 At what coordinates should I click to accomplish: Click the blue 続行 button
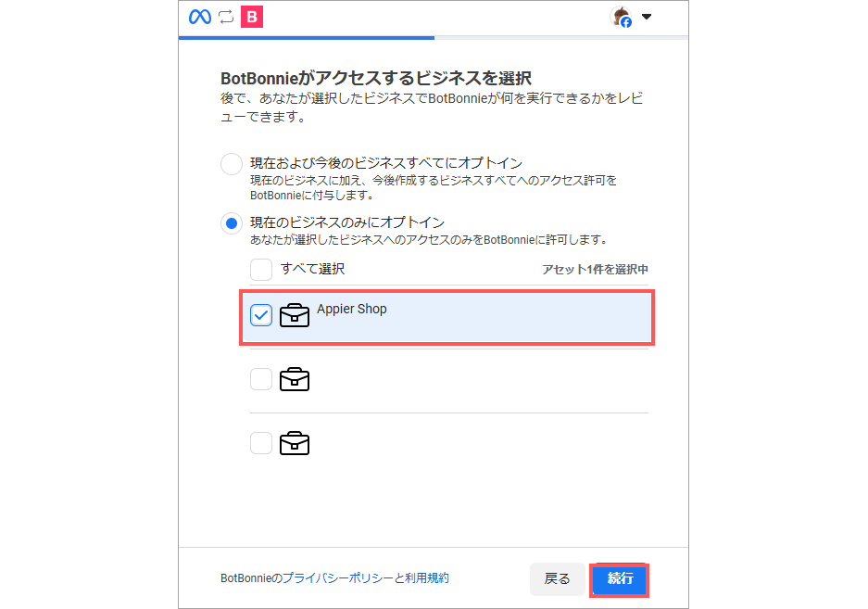pyautogui.click(x=620, y=579)
